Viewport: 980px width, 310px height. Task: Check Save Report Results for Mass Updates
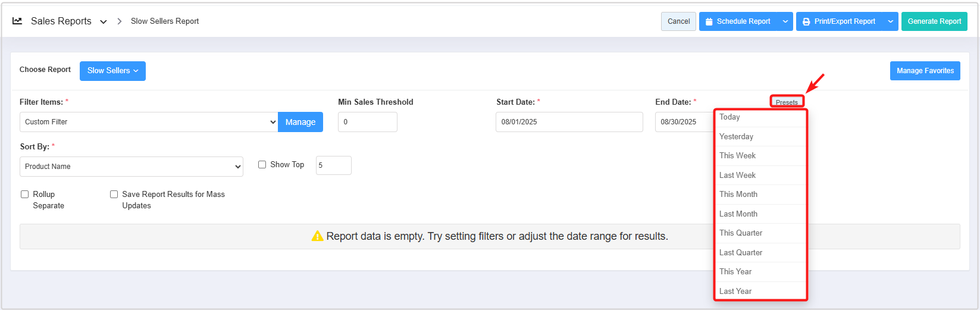click(114, 195)
